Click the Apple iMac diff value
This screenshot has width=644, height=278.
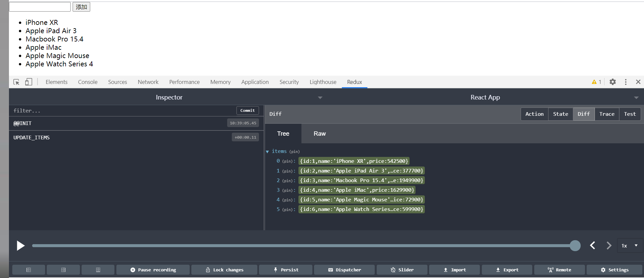pos(357,190)
